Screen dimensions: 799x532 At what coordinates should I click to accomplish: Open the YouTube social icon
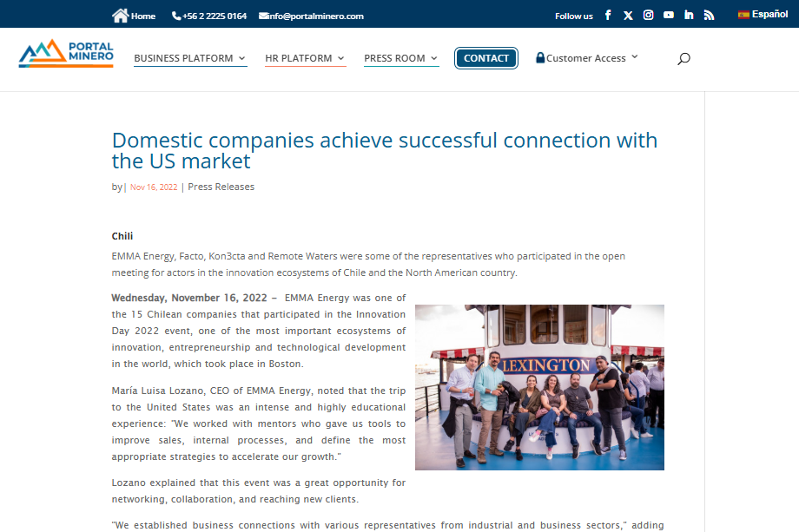pos(669,15)
